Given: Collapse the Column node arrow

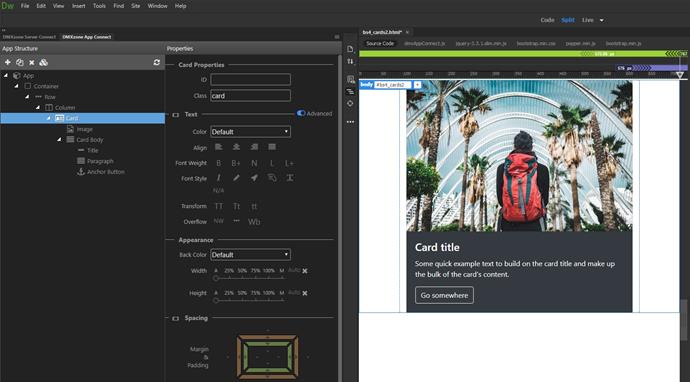Looking at the screenshot, I should coord(38,107).
